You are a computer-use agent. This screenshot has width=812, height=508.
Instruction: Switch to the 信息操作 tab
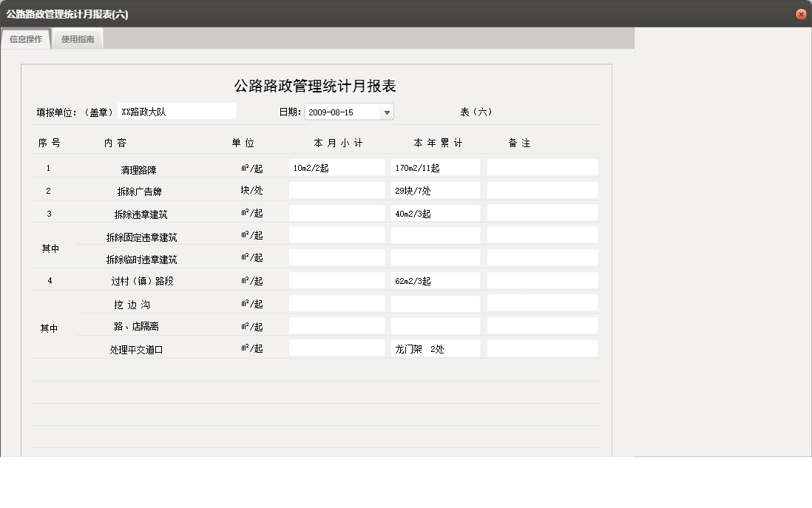[x=25, y=40]
